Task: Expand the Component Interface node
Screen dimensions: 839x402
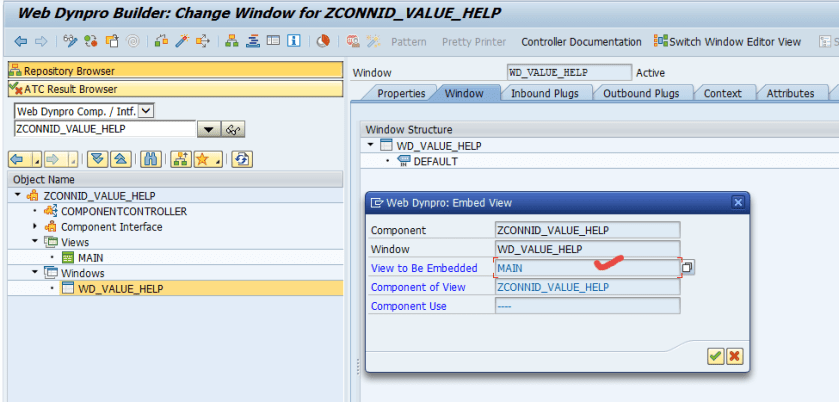Action: [x=35, y=226]
